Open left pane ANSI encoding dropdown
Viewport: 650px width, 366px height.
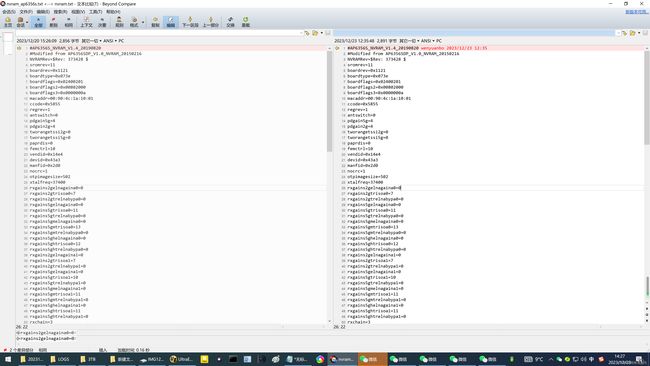point(110,41)
